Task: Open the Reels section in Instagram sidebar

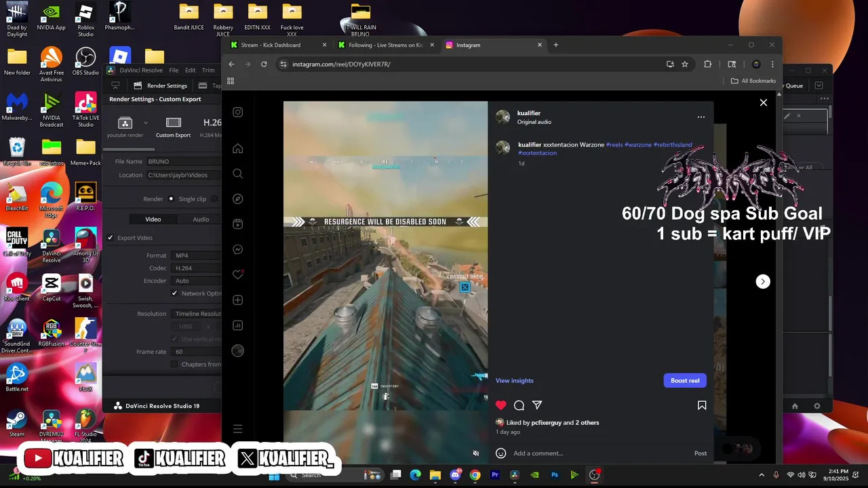Action: pyautogui.click(x=237, y=224)
